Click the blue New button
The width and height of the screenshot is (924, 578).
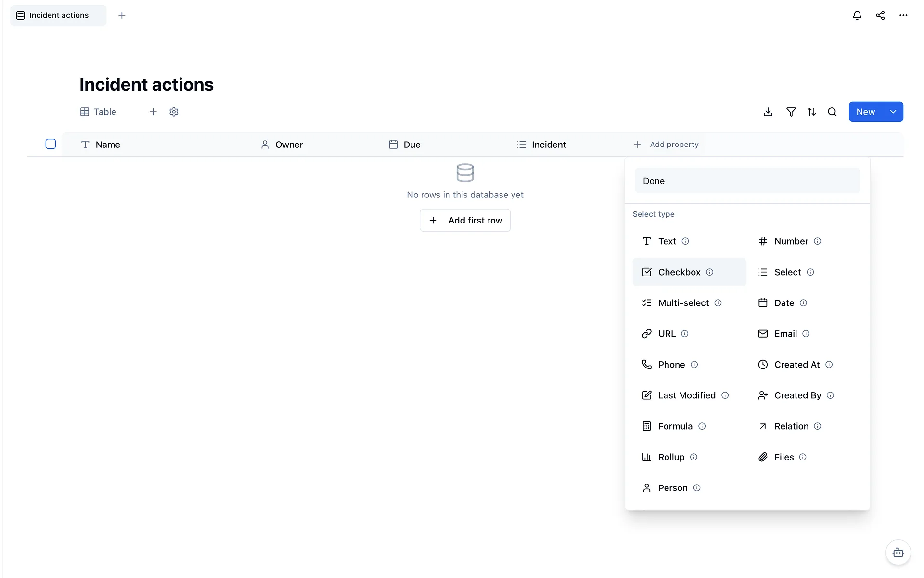(866, 112)
